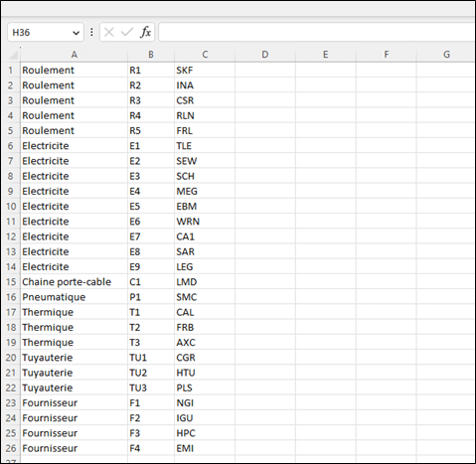Image resolution: width=476 pixels, height=464 pixels.
Task: Select row 1 header
Action: coord(11,71)
